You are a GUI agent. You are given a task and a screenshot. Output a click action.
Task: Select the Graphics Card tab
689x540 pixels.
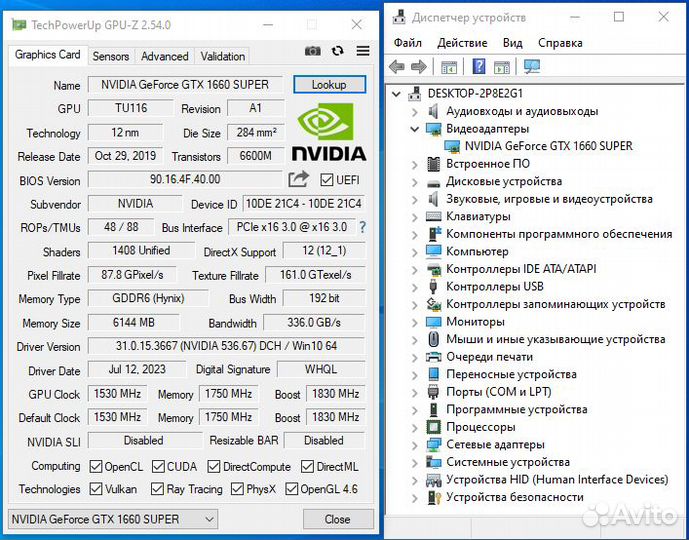(x=47, y=55)
